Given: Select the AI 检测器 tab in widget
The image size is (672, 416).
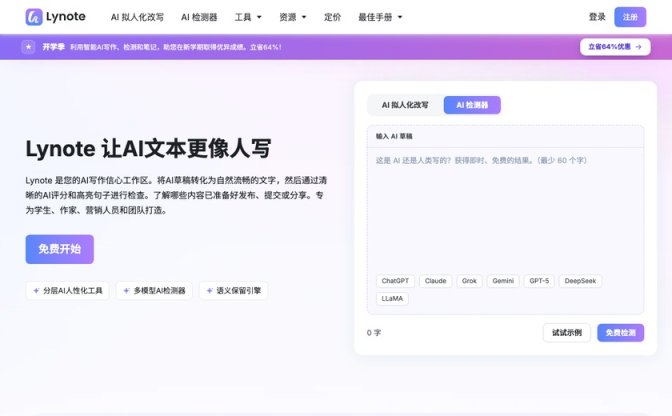Looking at the screenshot, I should click(x=472, y=105).
